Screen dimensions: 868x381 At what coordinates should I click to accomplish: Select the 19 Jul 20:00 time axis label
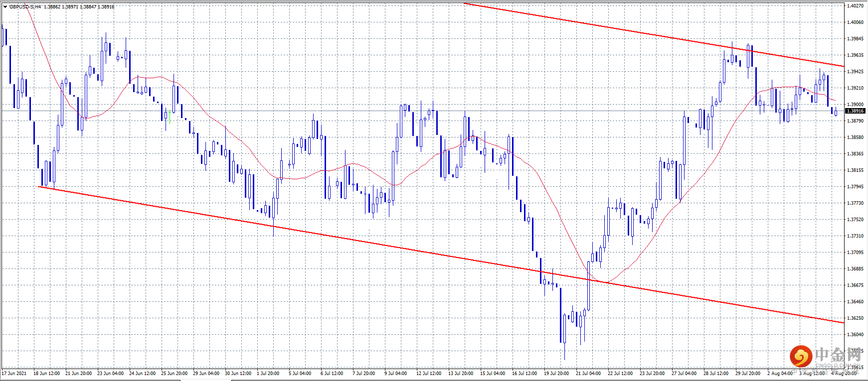point(556,374)
